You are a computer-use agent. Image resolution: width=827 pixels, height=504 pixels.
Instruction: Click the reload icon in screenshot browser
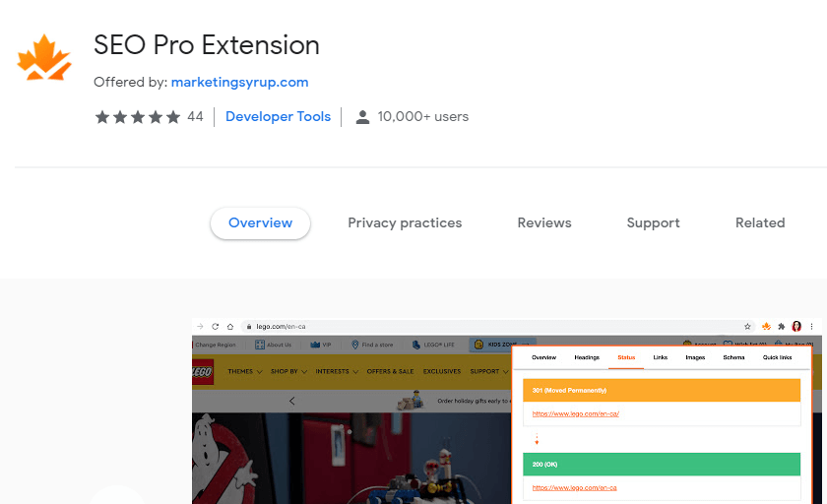[216, 327]
